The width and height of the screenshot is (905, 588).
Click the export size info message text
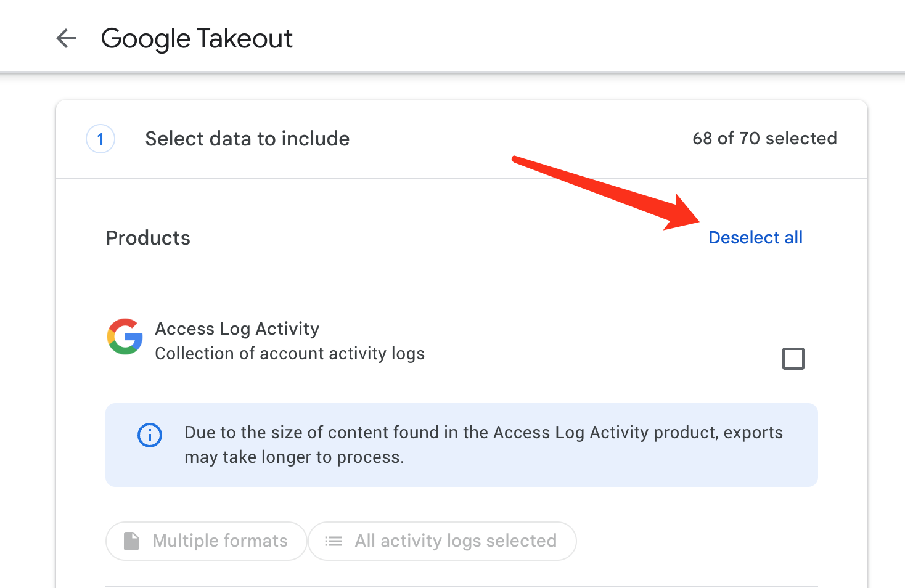point(483,445)
